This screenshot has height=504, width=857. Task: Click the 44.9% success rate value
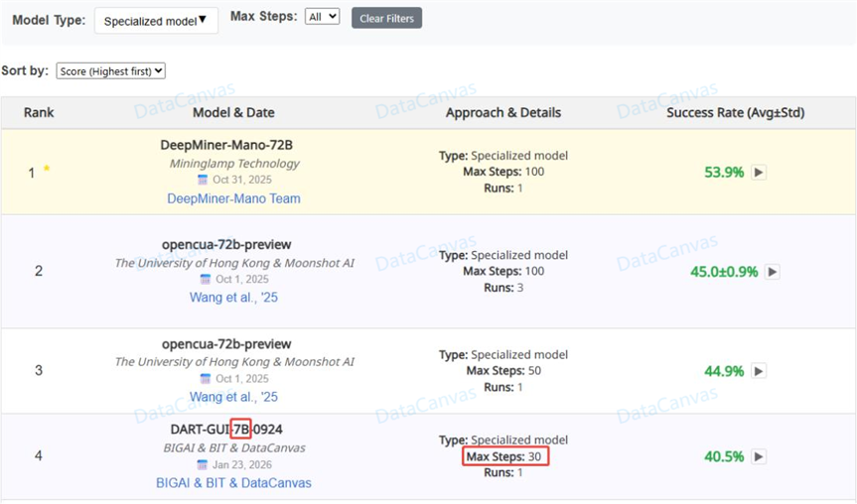(724, 371)
